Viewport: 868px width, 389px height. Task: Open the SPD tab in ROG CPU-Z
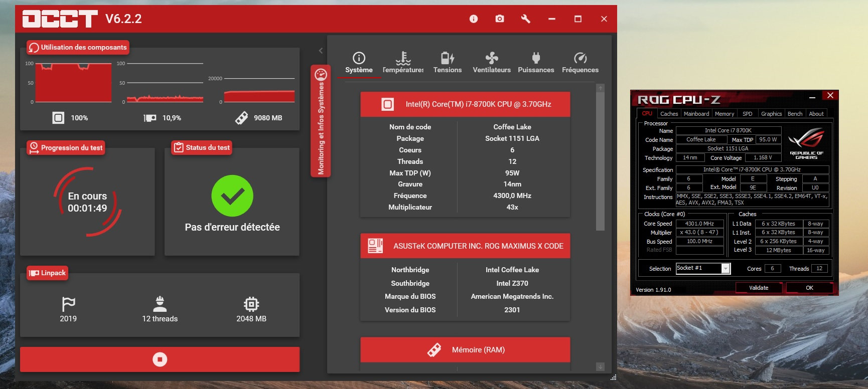pyautogui.click(x=747, y=114)
